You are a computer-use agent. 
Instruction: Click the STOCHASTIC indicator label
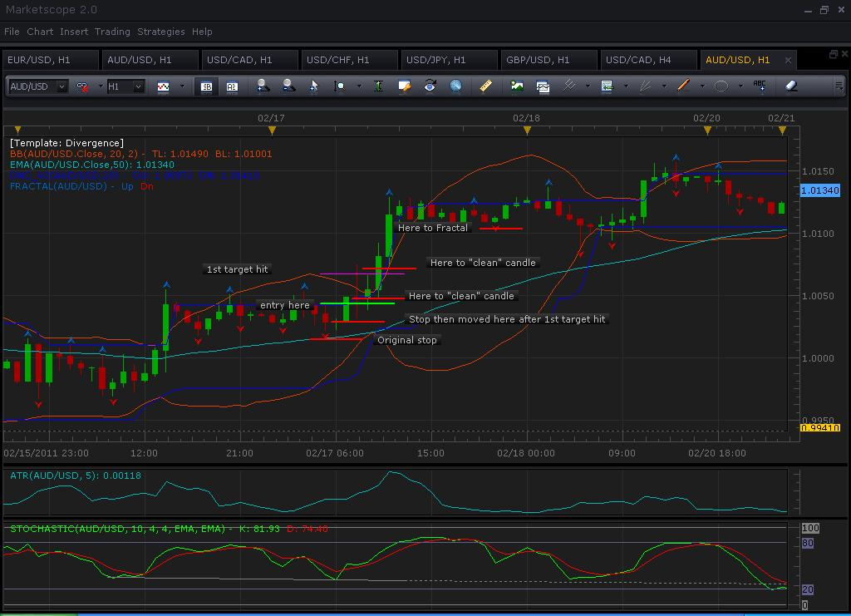(x=169, y=529)
